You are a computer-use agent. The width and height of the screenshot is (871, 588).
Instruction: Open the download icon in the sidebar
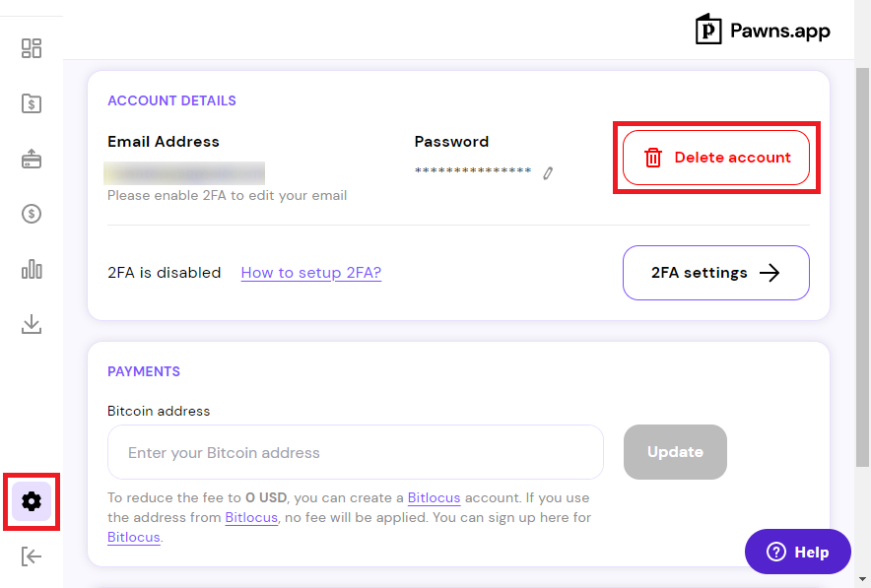[32, 324]
